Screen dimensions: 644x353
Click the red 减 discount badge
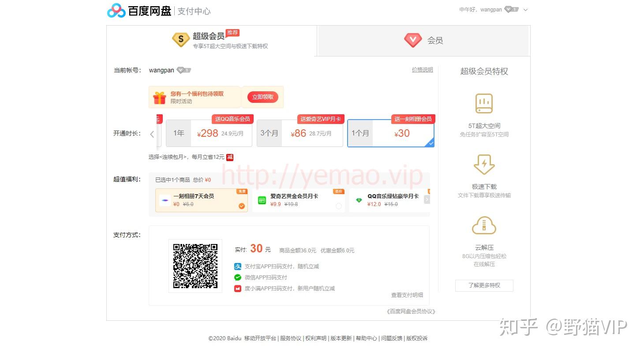(x=230, y=157)
